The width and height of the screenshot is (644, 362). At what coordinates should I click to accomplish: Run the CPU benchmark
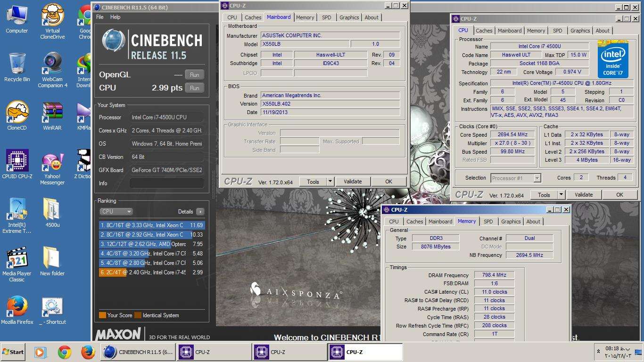(195, 88)
